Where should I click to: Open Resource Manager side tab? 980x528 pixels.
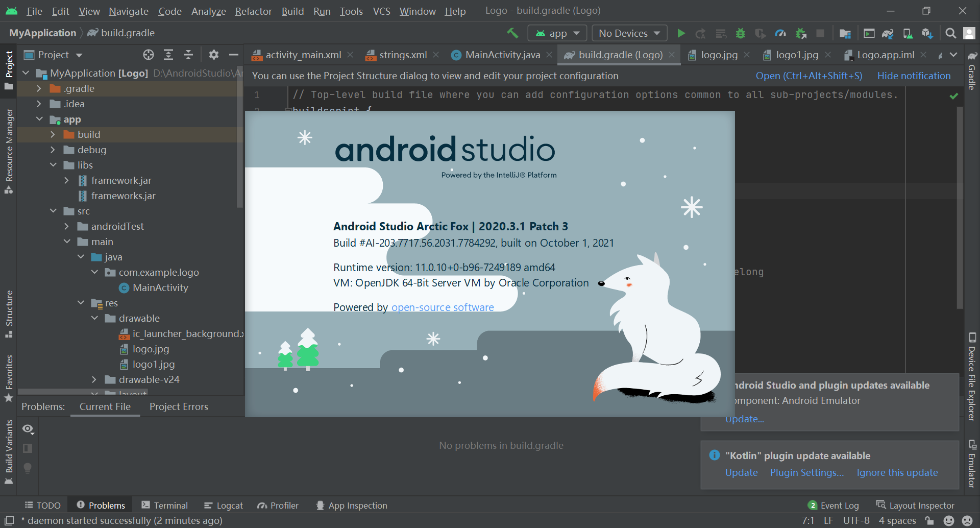(9, 151)
